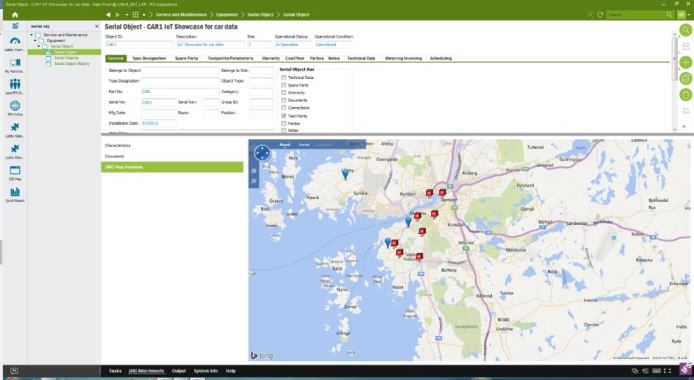The image size is (694, 380).
Task: Navigate back with the left arrow
Action: pyautogui.click(x=108, y=15)
